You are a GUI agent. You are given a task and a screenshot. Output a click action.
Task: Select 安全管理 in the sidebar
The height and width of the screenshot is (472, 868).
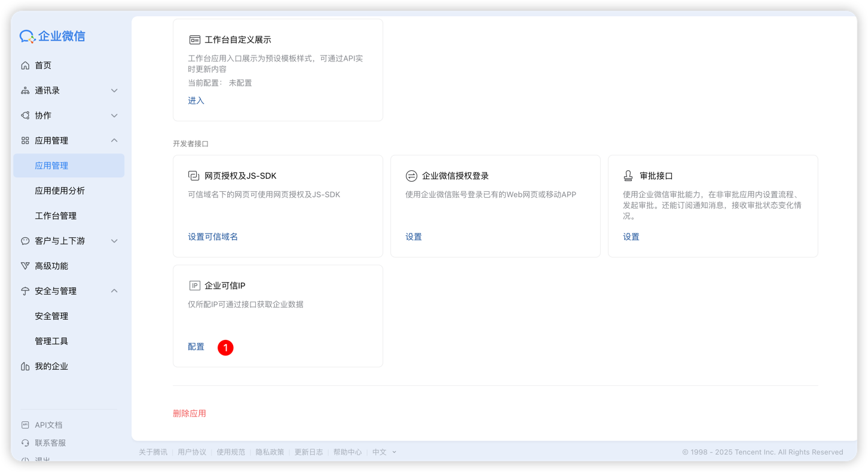[50, 315]
